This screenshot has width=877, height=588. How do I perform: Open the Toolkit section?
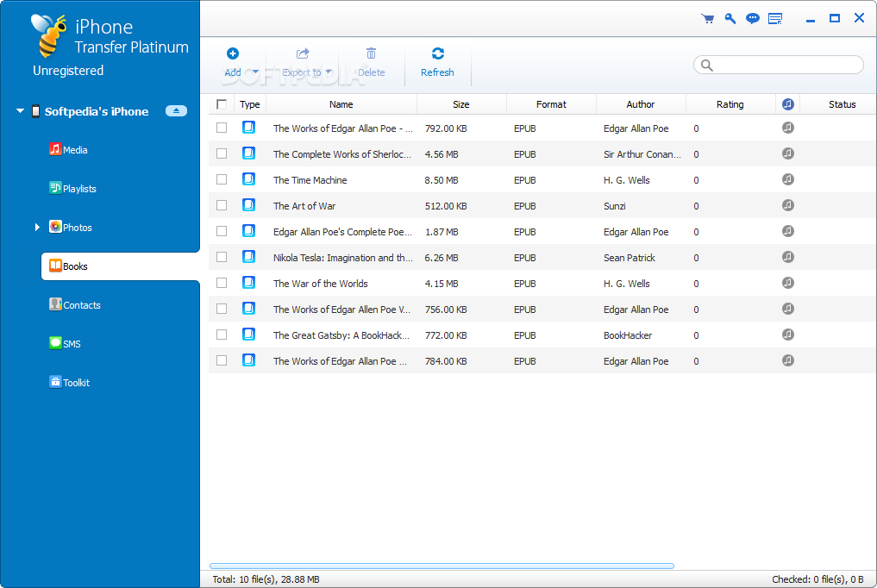(x=69, y=382)
